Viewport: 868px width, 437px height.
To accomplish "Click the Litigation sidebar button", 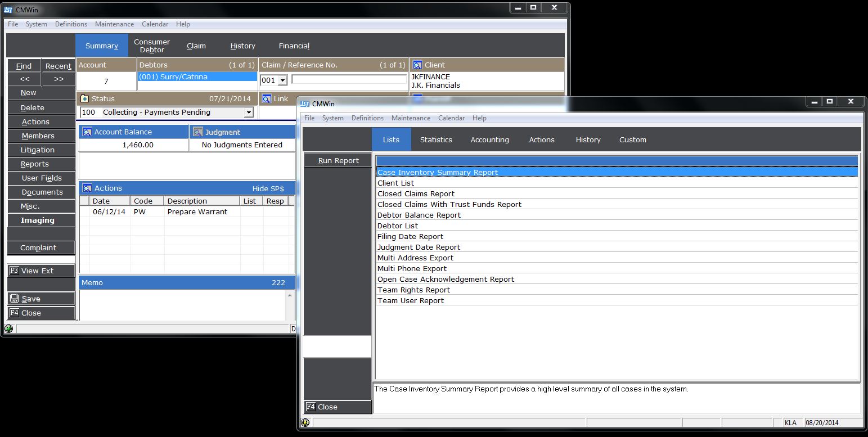I will 38,150.
